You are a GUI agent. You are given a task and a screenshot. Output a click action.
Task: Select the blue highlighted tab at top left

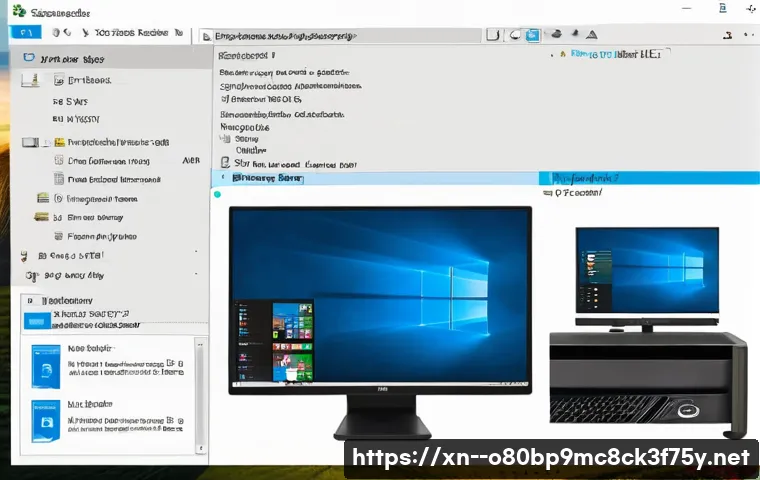point(22,33)
